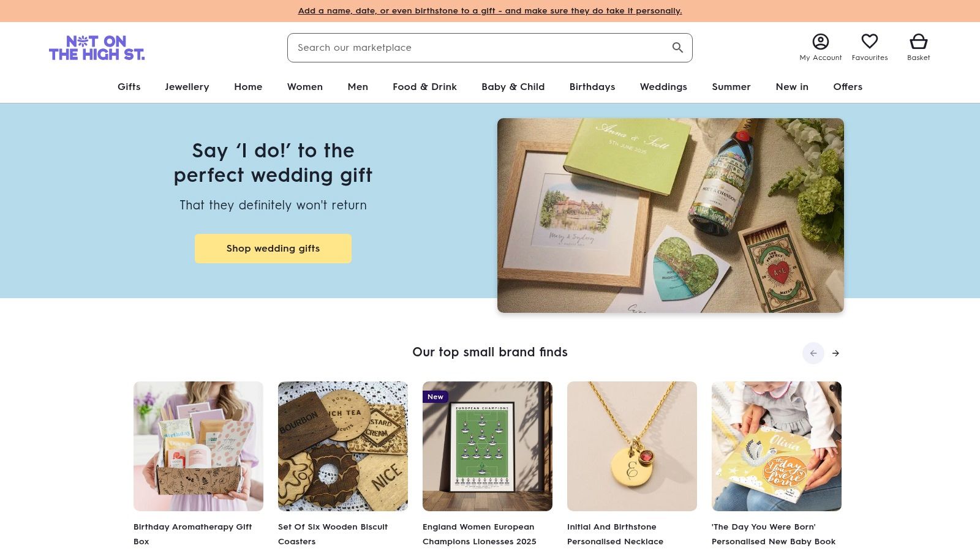
Task: Open Initial And Birthstone Personalised Necklace link
Action: [615, 534]
